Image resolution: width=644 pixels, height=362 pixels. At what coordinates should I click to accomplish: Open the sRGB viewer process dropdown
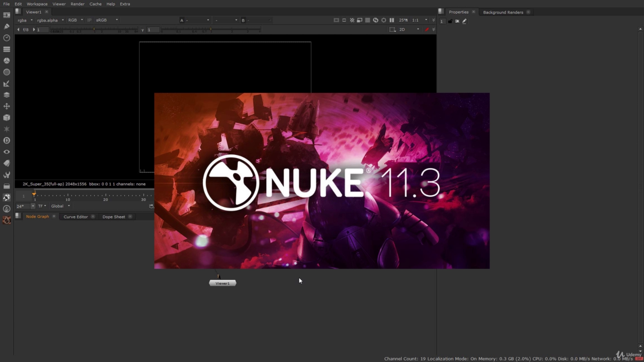[x=107, y=20]
